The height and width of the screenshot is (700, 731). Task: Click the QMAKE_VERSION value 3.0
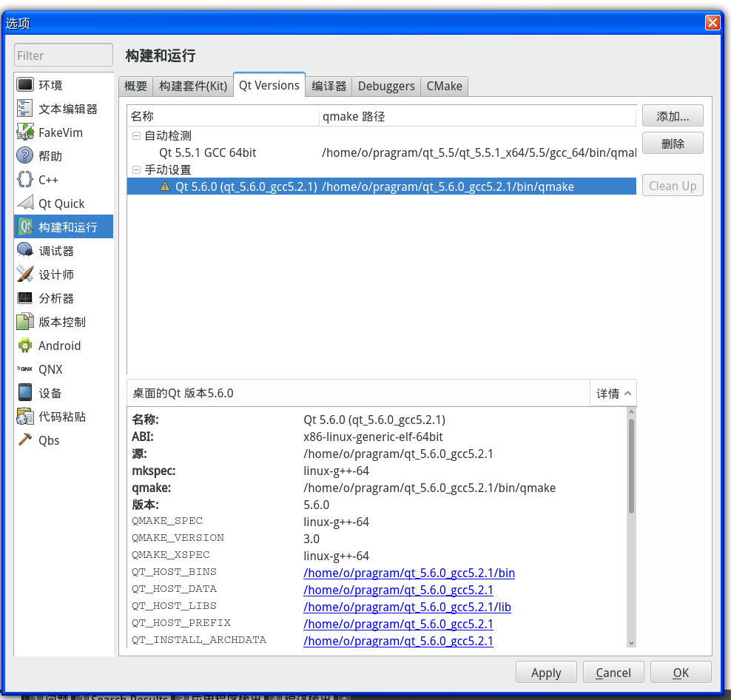point(311,539)
